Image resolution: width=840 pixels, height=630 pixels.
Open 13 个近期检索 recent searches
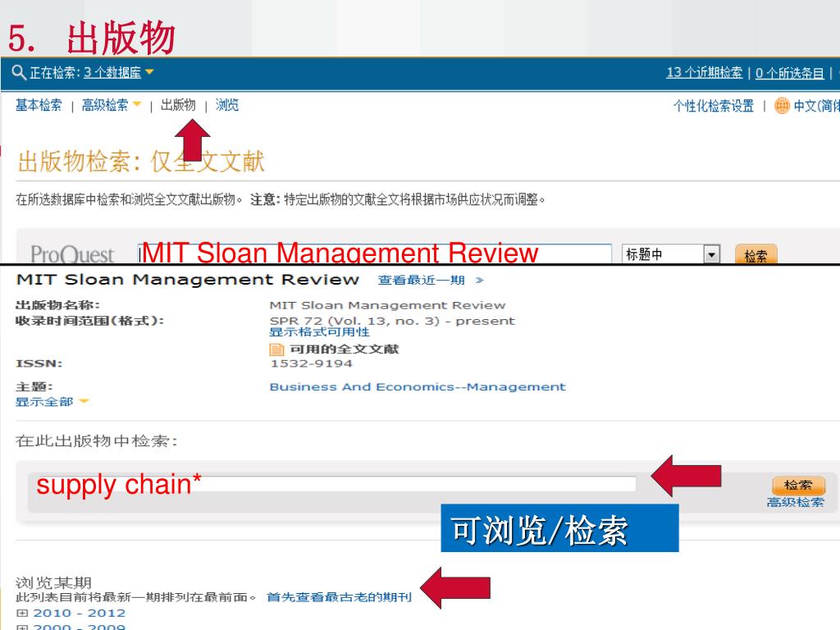704,73
